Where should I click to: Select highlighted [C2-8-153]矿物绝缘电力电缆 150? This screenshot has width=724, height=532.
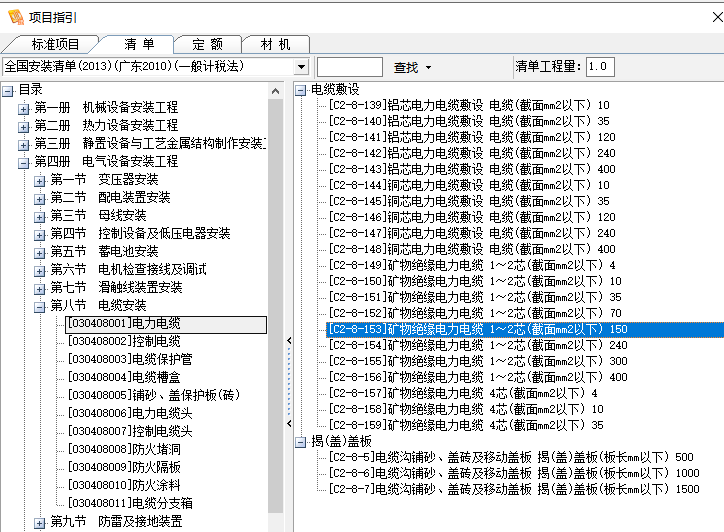525,330
